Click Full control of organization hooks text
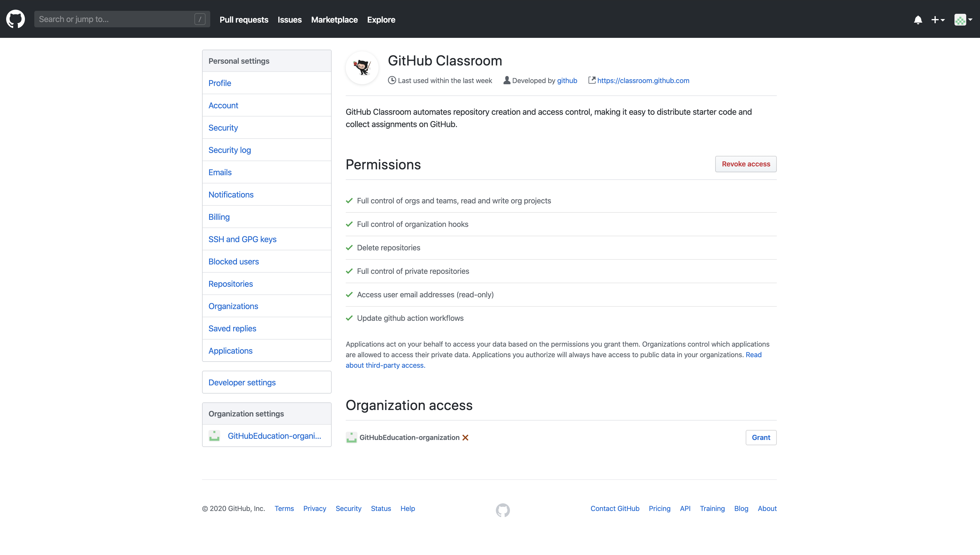980x555 pixels. coord(412,224)
